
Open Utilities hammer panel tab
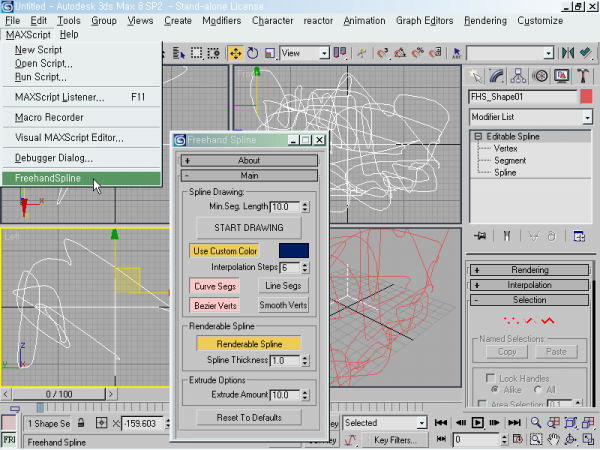pos(583,76)
